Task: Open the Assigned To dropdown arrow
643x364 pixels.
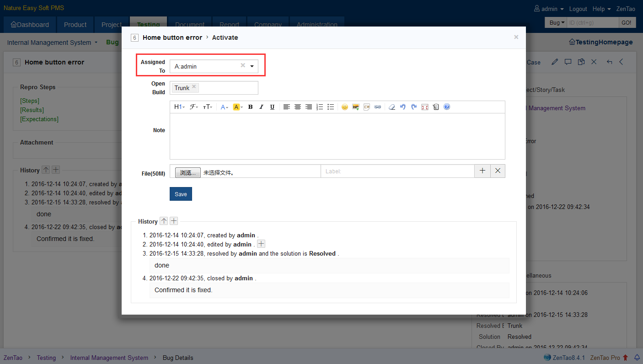Action: pos(252,66)
